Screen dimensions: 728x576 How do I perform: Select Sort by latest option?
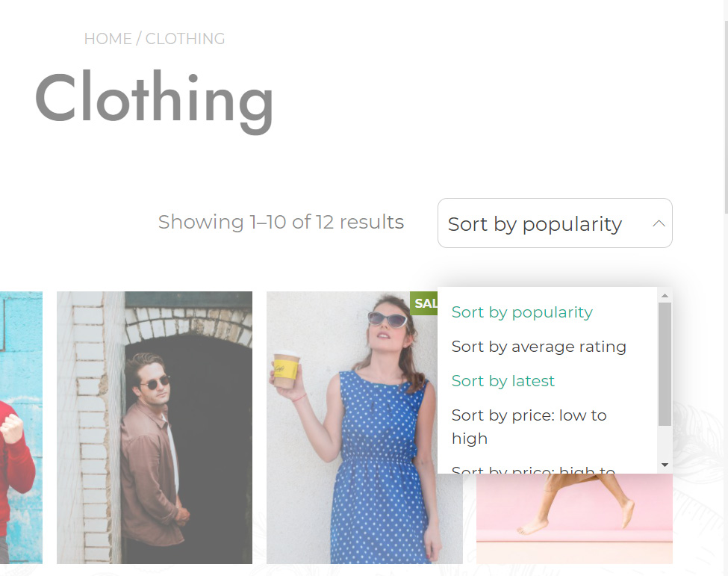click(503, 381)
